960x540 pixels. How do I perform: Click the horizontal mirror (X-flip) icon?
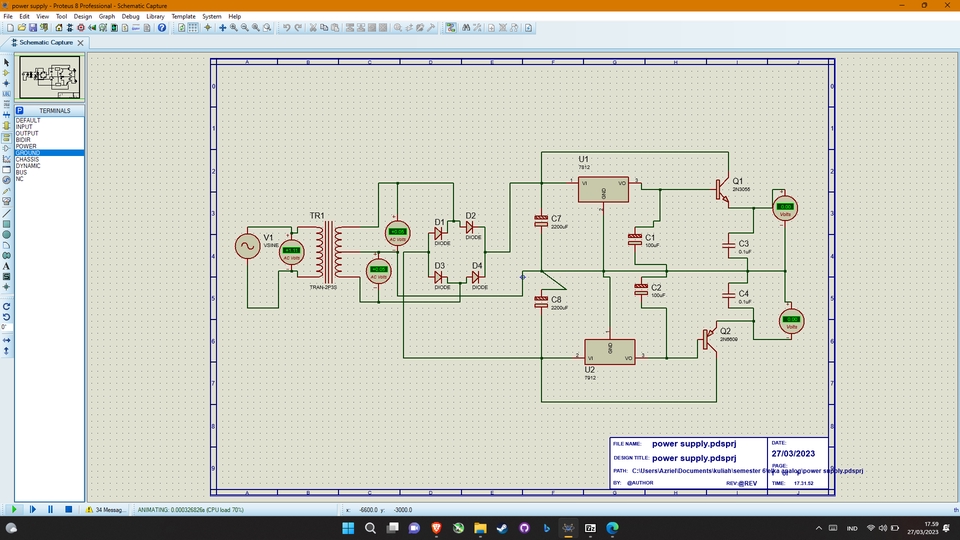6,340
